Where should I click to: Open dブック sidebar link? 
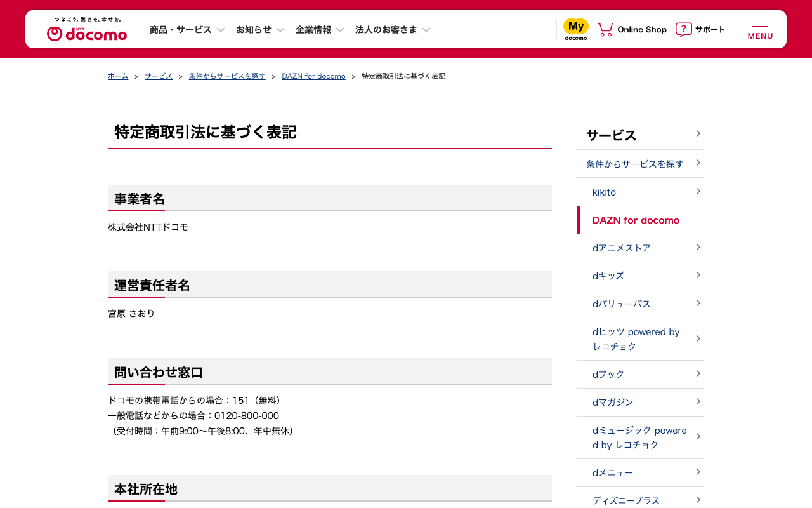pyautogui.click(x=641, y=374)
